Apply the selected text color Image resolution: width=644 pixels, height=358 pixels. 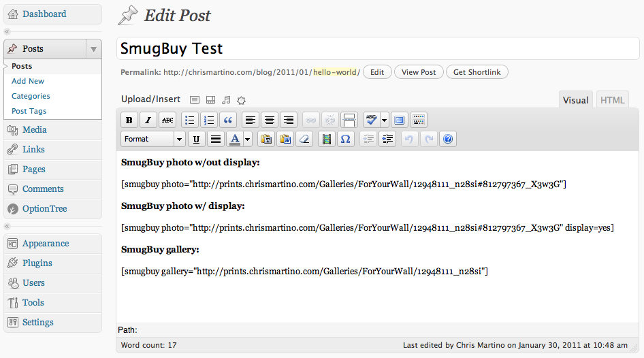(235, 139)
